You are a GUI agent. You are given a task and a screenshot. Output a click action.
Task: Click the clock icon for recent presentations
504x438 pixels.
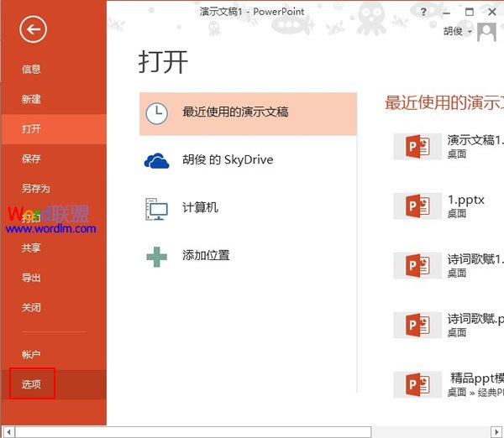[156, 113]
